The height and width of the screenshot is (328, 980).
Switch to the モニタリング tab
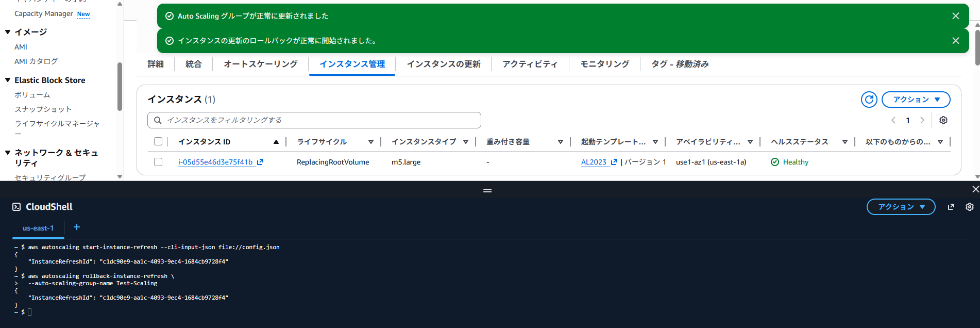(x=605, y=64)
